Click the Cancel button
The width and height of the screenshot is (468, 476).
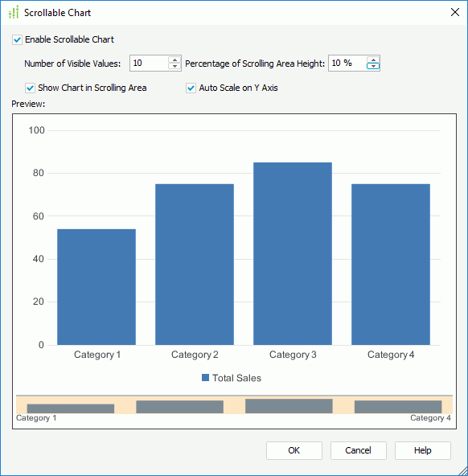pos(359,450)
